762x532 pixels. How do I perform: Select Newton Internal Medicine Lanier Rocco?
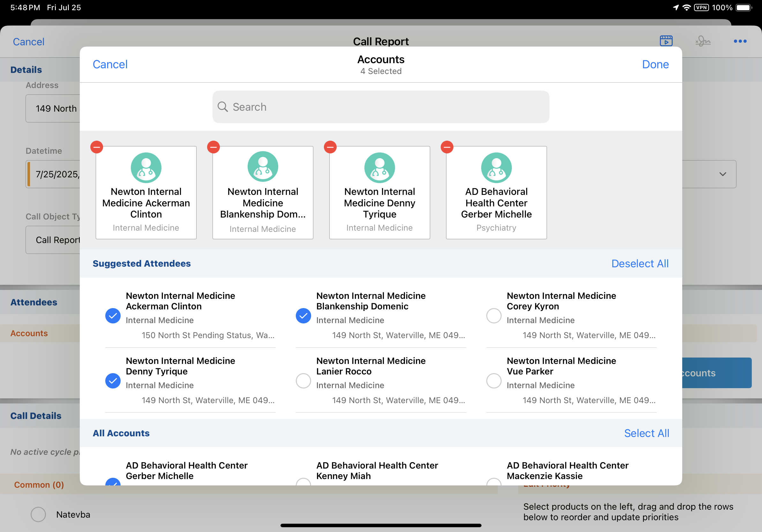303,381
